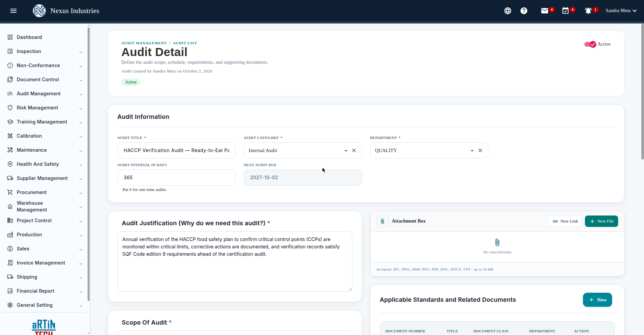Clear the QUALITY department selection
Viewport: 644px width, 335px height.
[x=480, y=150]
